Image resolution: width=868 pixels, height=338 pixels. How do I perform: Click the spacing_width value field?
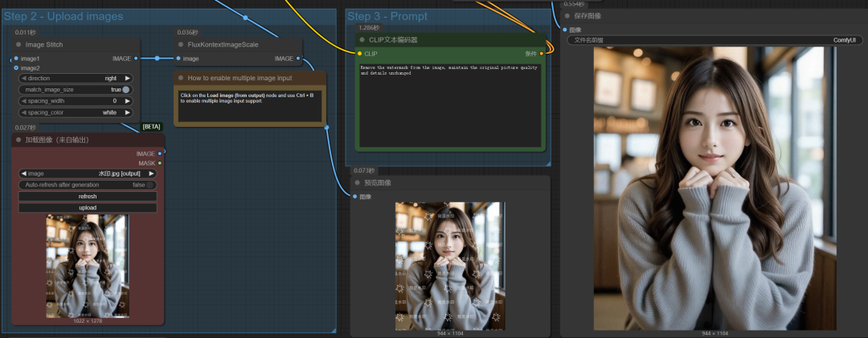76,101
